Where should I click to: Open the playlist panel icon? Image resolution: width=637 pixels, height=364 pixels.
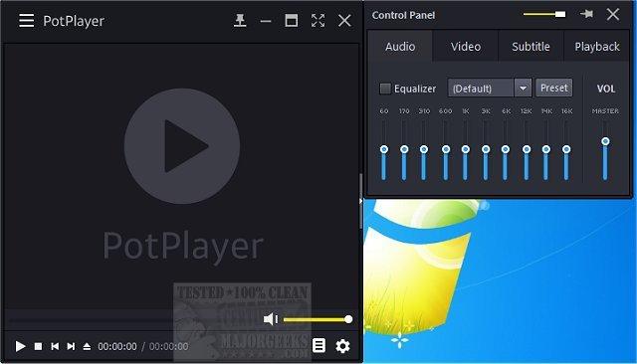[x=318, y=346]
